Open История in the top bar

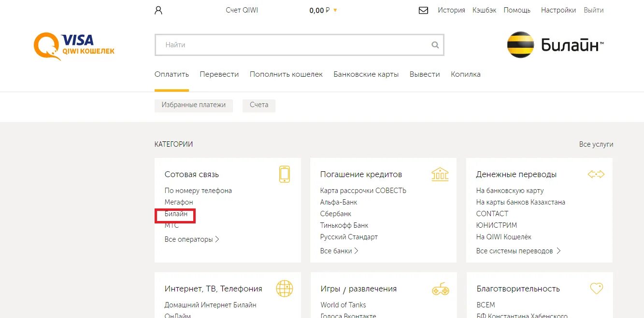pos(451,10)
